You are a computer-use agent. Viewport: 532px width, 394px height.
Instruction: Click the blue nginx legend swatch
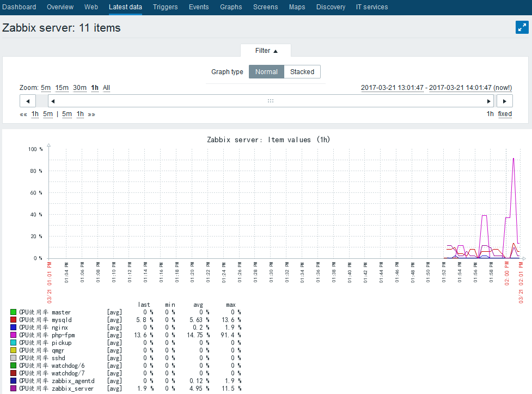13,327
